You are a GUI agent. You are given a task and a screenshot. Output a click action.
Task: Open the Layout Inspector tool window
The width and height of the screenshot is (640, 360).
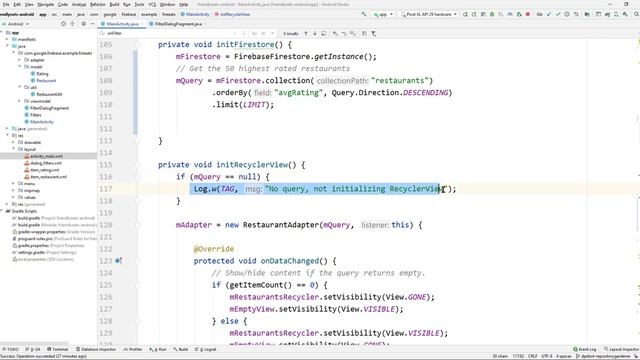(621, 349)
